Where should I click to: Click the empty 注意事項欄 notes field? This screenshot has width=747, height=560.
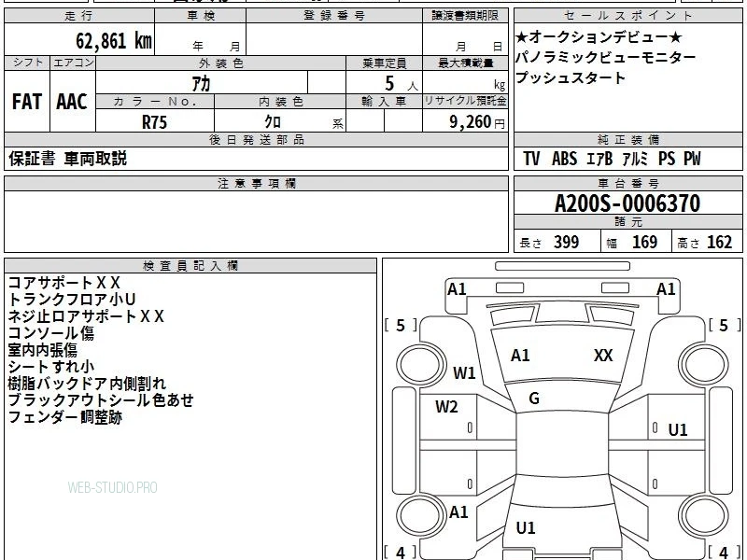click(x=256, y=221)
